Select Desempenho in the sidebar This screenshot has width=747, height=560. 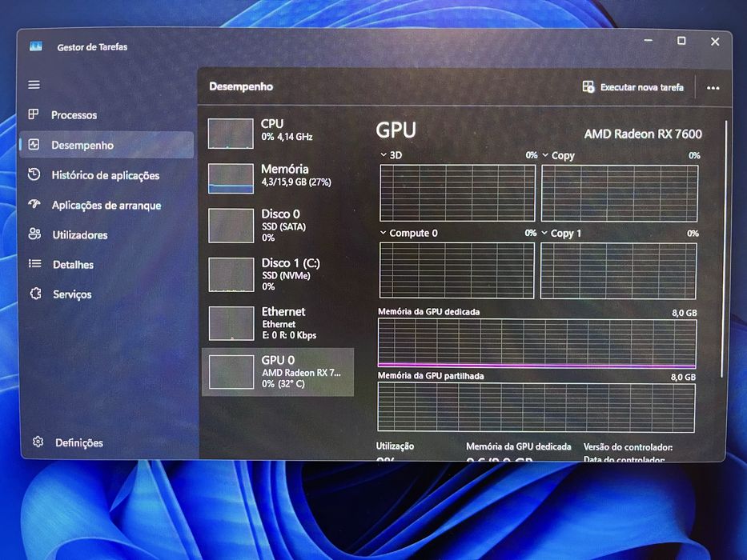106,145
